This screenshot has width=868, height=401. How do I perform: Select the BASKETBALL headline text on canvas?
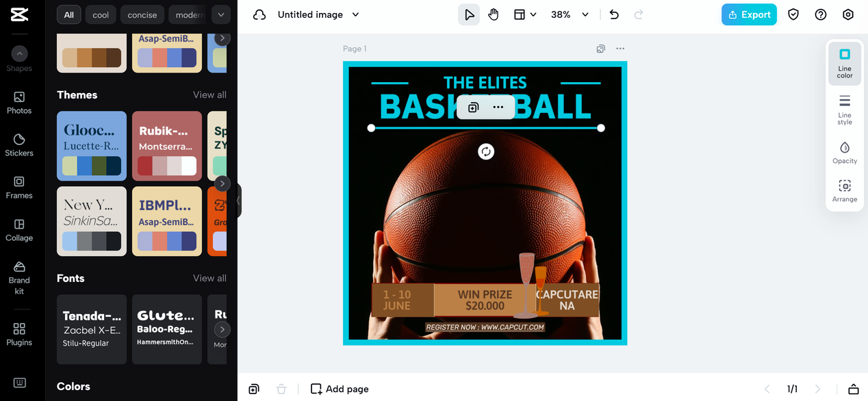485,107
